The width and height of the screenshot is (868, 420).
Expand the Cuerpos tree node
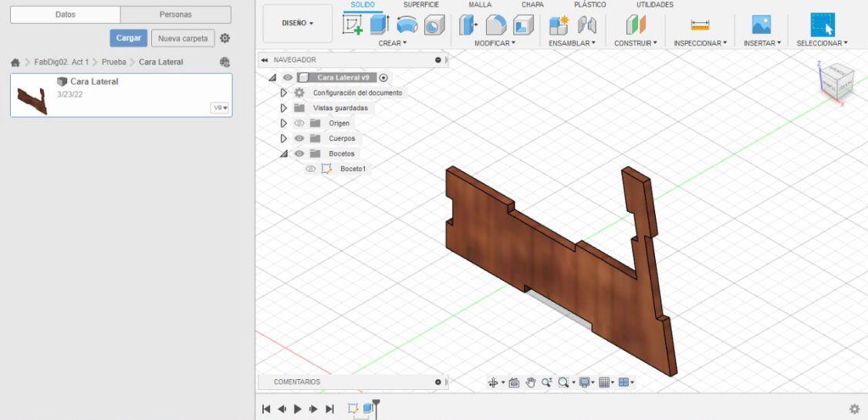coord(284,139)
